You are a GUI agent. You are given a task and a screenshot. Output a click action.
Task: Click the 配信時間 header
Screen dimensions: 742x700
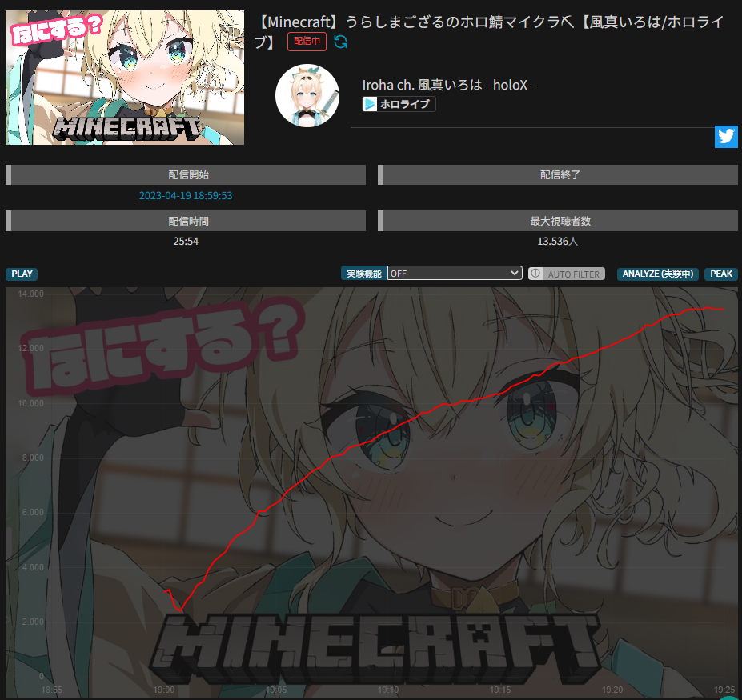tap(186, 221)
